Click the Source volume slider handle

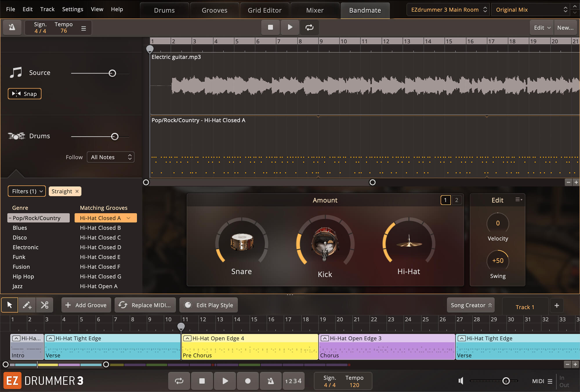point(112,73)
